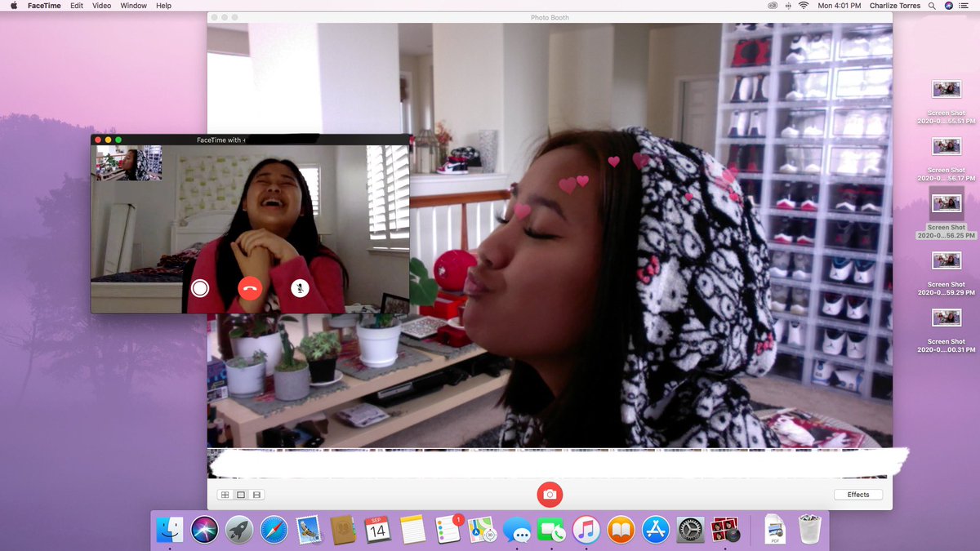Open iTunes from the Dock
This screenshot has width=980, height=551.
click(x=586, y=530)
